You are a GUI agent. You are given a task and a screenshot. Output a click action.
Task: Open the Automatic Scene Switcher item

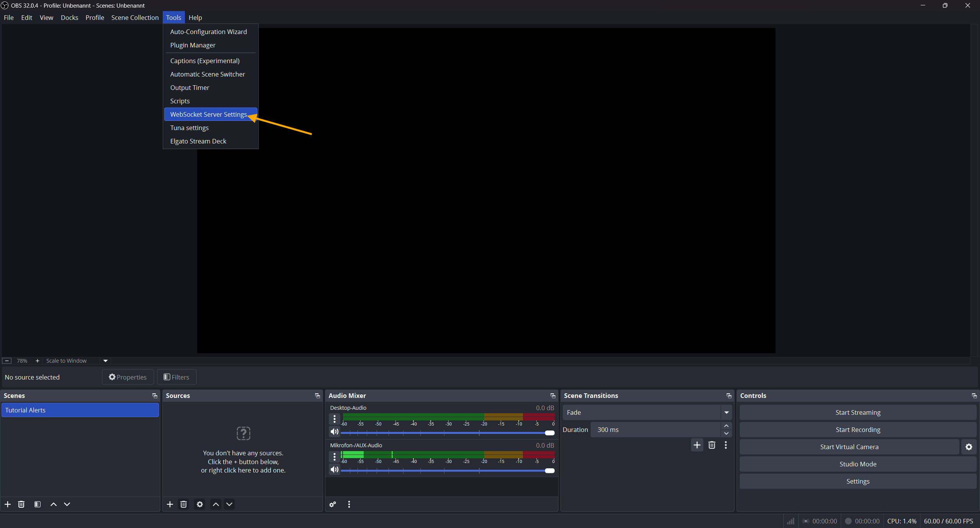(x=207, y=74)
